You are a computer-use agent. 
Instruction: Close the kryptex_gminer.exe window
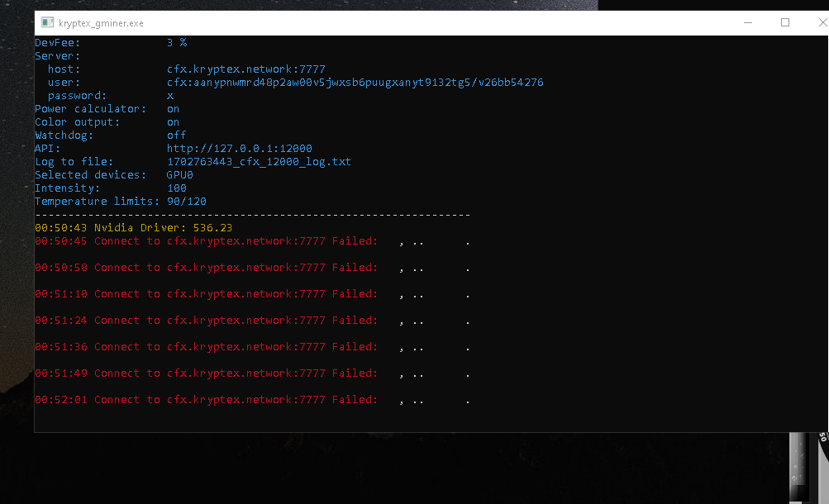coord(822,22)
